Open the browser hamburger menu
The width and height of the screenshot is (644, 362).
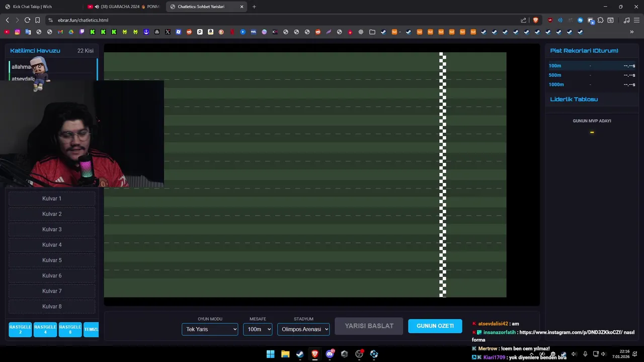point(637,20)
